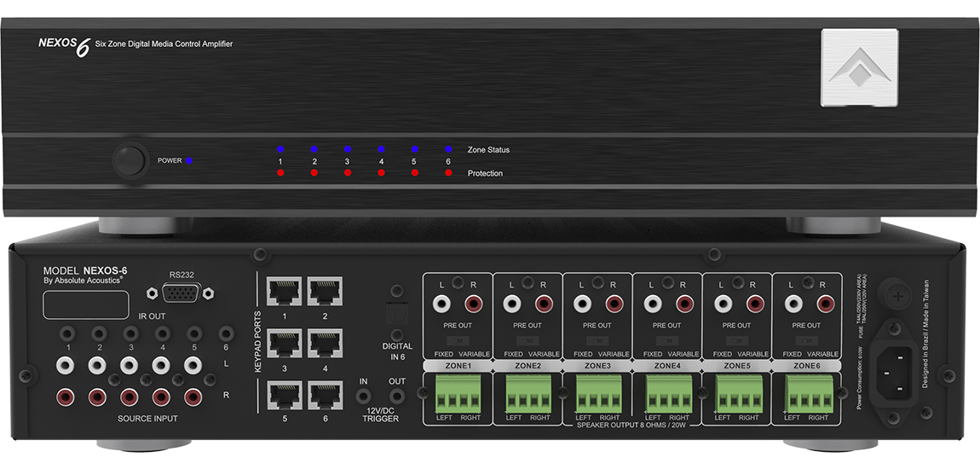
Task: Click the 'By Absolute Acoustics' text
Action: pyautogui.click(x=83, y=281)
